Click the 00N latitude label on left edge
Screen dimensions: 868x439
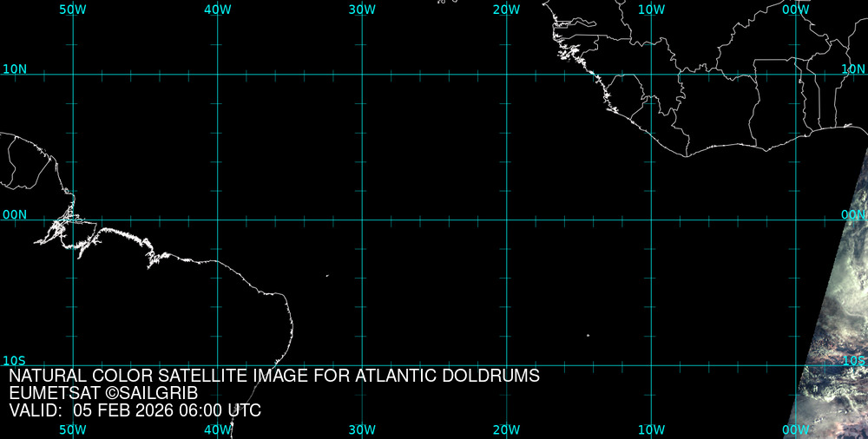click(x=14, y=214)
